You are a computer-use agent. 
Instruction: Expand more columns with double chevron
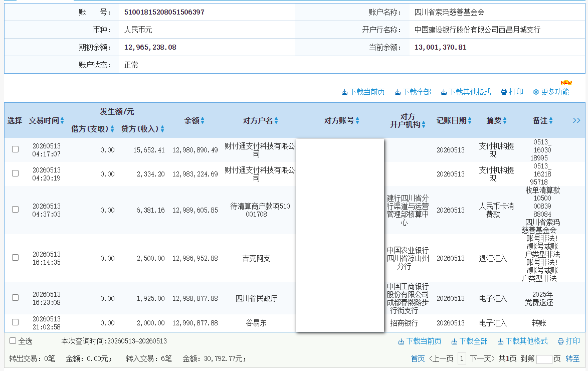(x=576, y=120)
